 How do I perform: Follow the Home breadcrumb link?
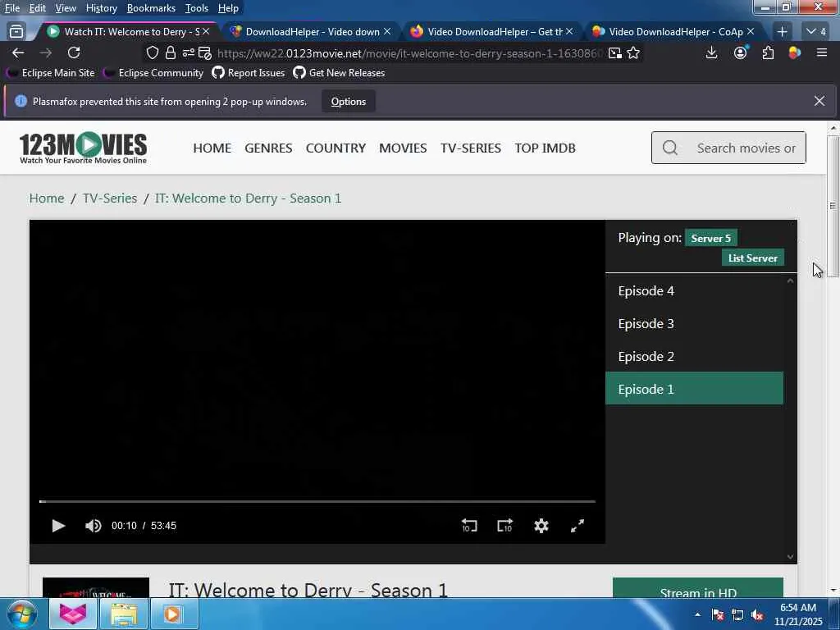coord(47,199)
